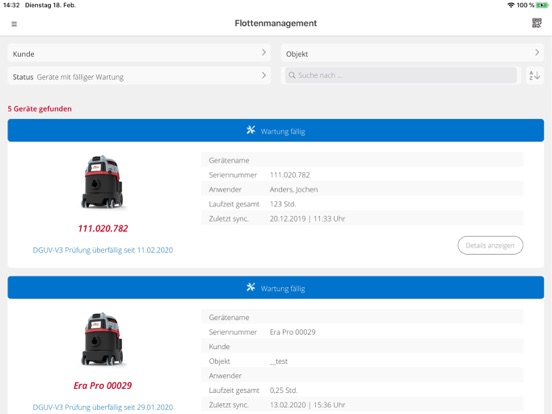Click red title 111.020.782
Screen dimensions: 552x414
pyautogui.click(x=103, y=228)
